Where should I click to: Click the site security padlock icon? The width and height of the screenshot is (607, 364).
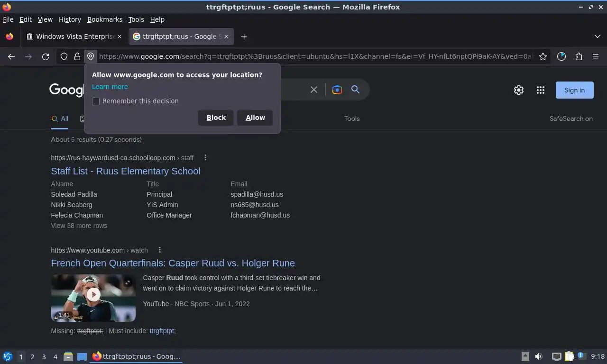coord(77,56)
